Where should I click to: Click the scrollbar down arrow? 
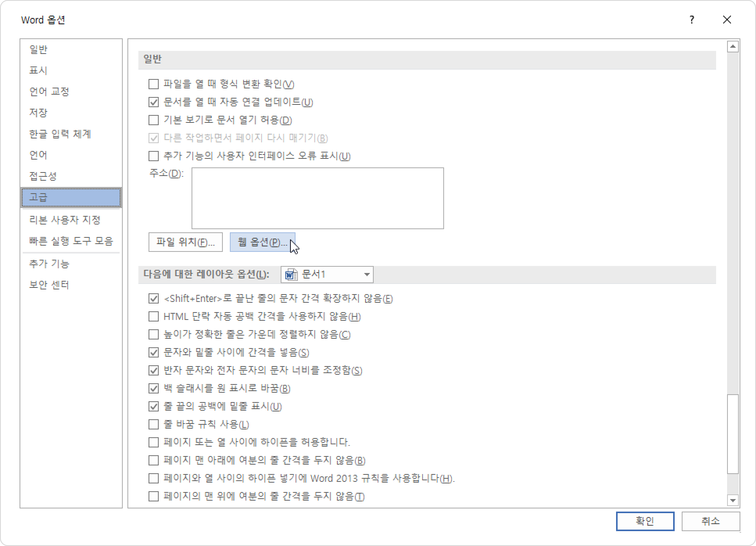pos(733,500)
